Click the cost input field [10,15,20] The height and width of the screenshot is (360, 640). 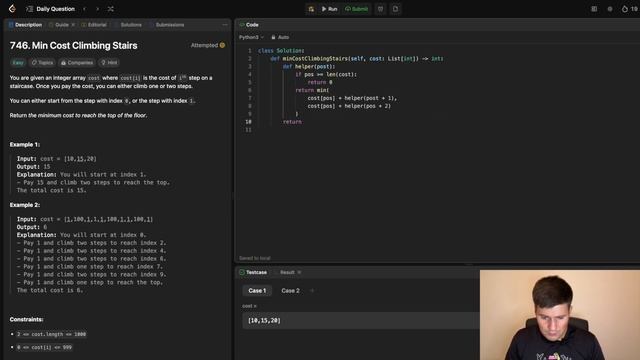361,321
